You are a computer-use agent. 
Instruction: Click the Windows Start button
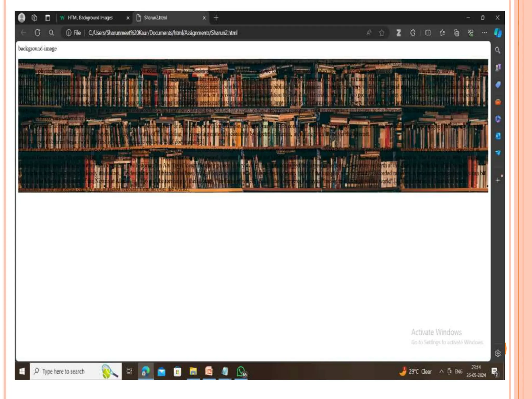22,371
